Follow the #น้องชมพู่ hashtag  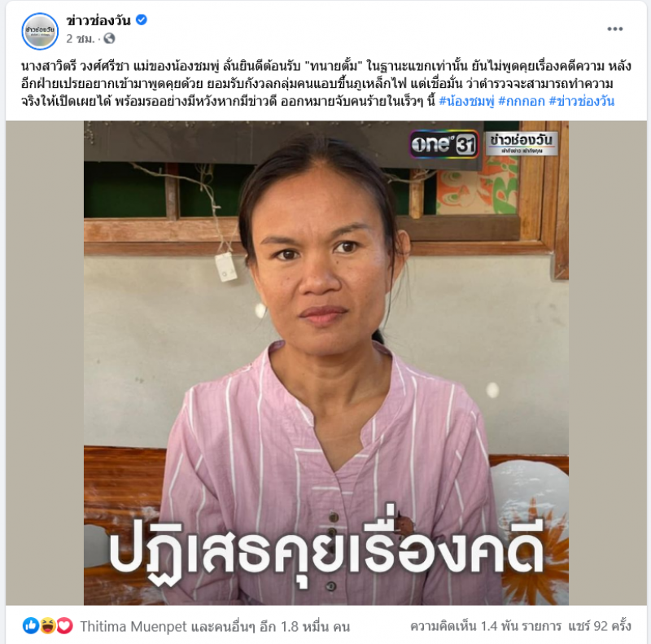(x=466, y=101)
